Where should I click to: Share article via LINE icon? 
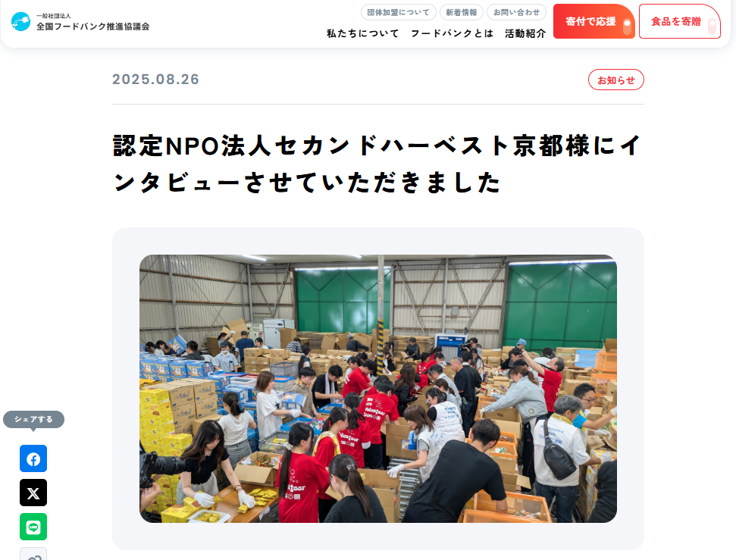click(x=33, y=527)
